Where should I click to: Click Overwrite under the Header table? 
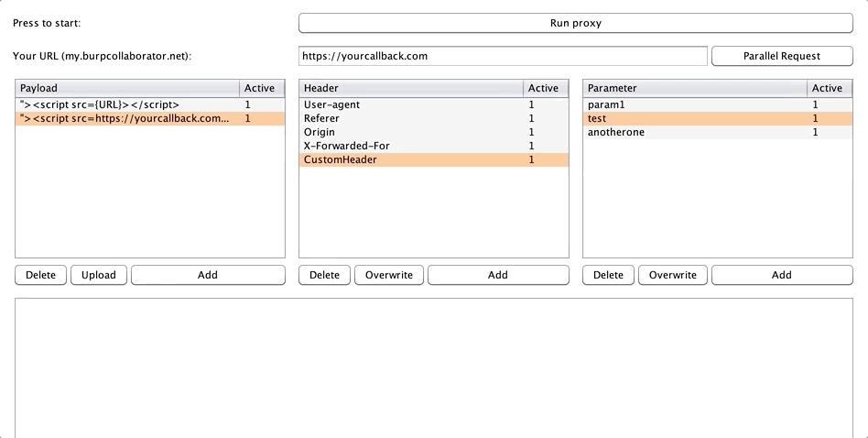389,275
